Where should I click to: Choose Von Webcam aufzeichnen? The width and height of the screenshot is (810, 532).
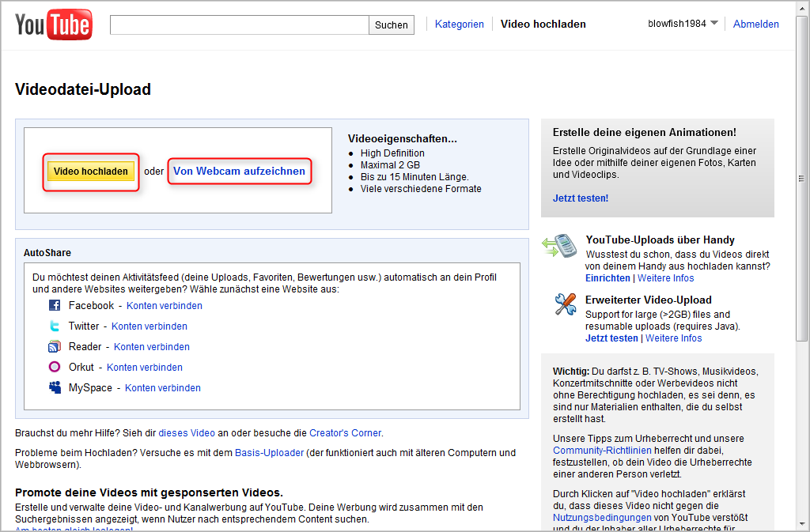(x=239, y=171)
